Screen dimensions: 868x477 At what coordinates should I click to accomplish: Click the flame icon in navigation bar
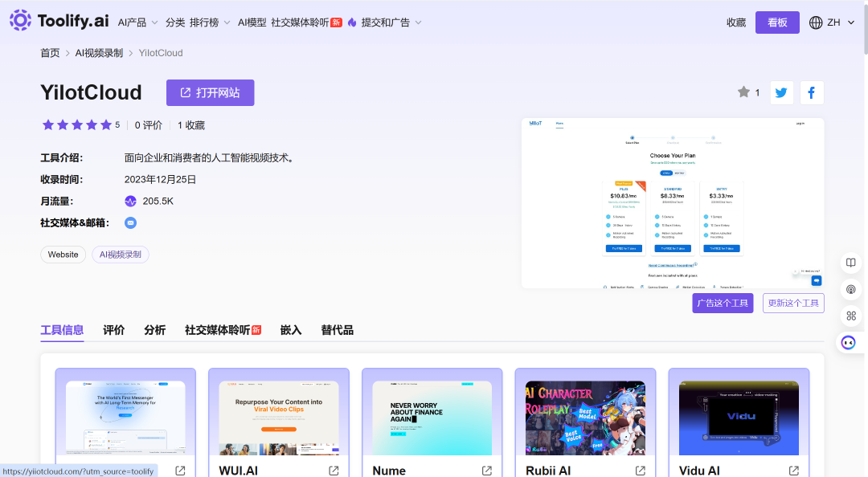point(352,22)
